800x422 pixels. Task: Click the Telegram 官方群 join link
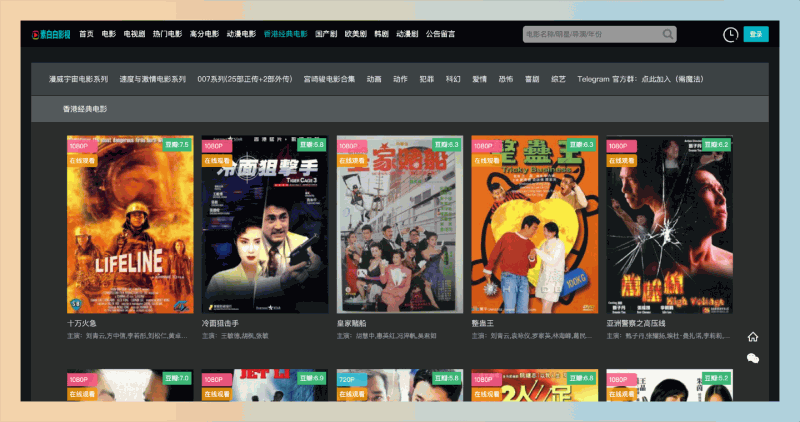coord(640,79)
